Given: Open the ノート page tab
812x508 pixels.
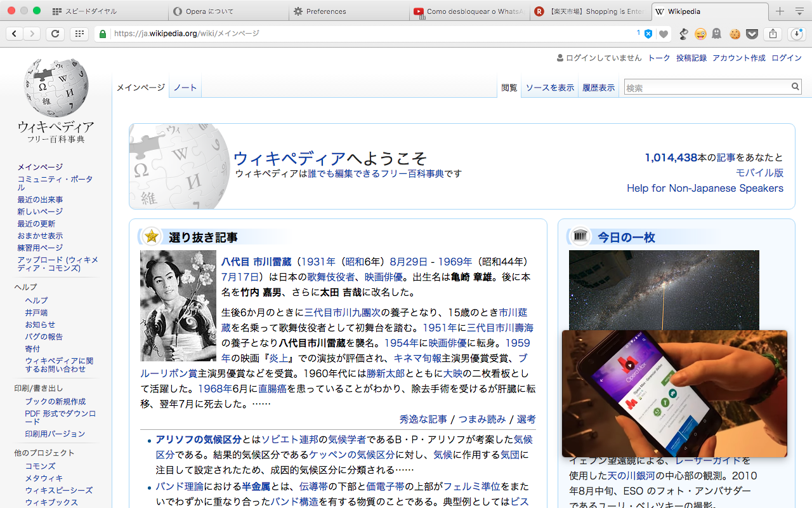Looking at the screenshot, I should [x=185, y=88].
